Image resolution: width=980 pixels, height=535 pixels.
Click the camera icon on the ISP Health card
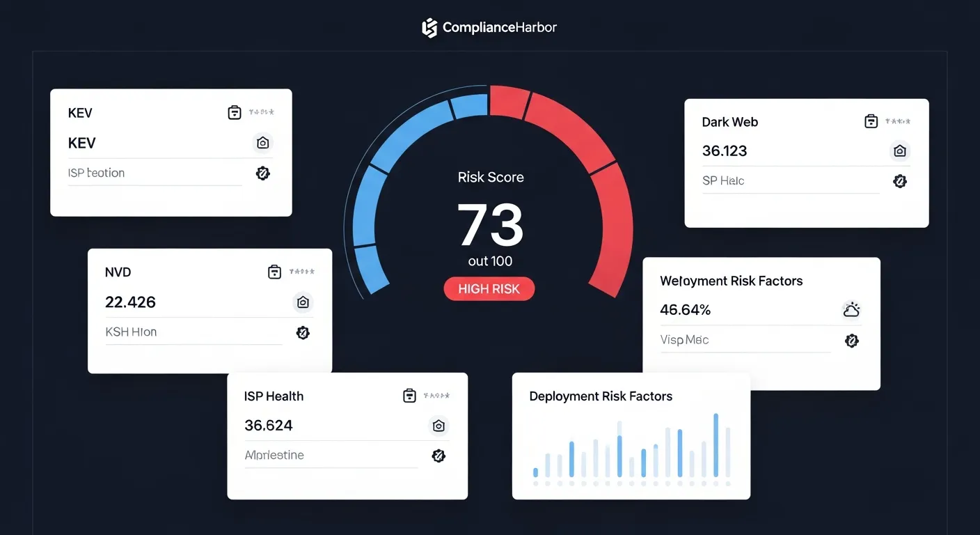coord(438,425)
